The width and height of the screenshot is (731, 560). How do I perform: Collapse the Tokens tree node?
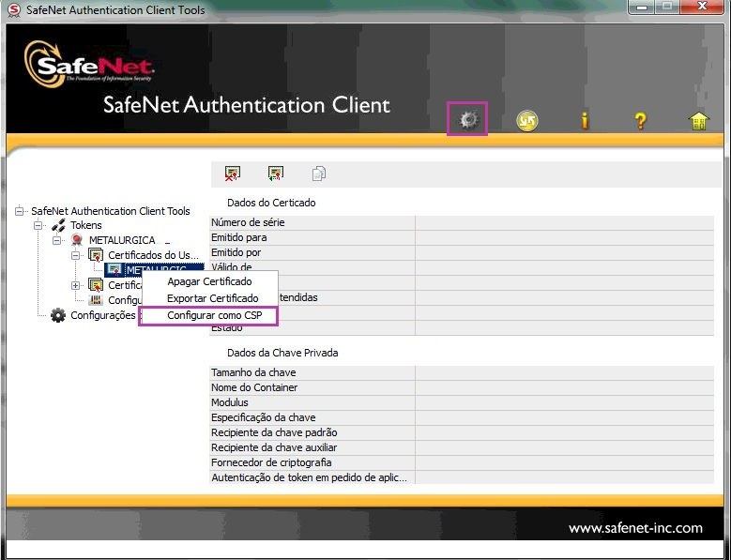38,225
